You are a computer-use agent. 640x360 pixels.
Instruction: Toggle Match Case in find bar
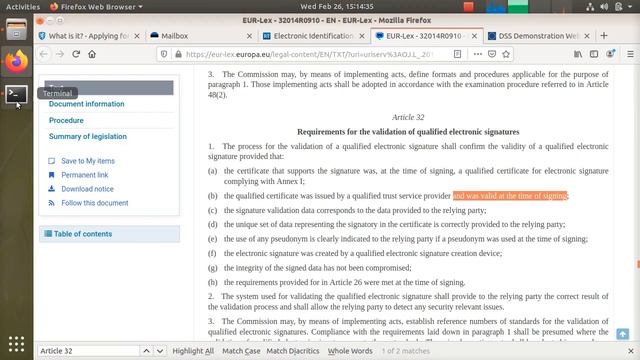point(241,351)
